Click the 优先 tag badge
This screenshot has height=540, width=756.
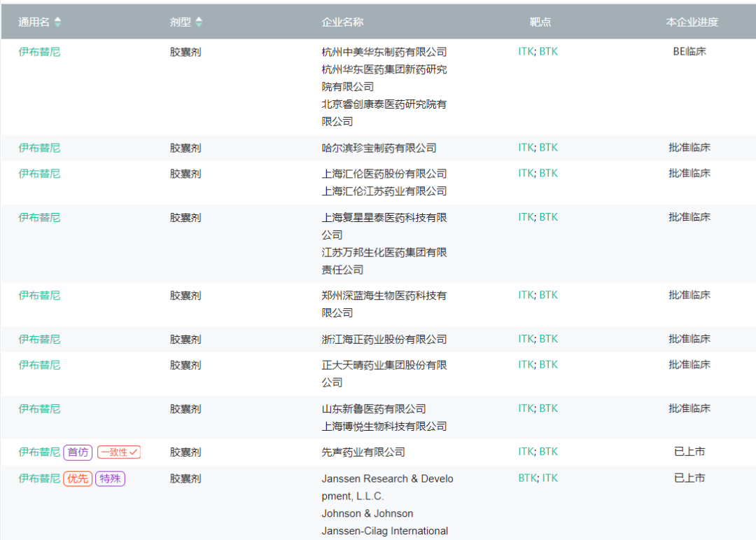click(78, 478)
